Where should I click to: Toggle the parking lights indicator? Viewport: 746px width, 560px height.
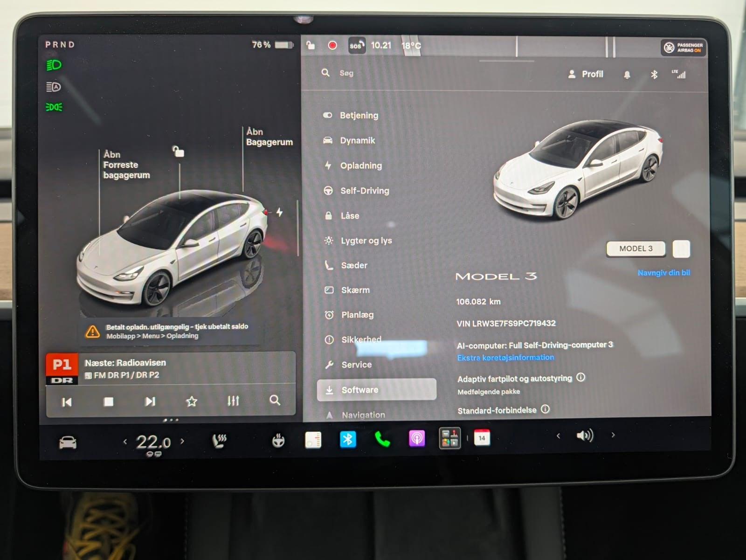(54, 107)
